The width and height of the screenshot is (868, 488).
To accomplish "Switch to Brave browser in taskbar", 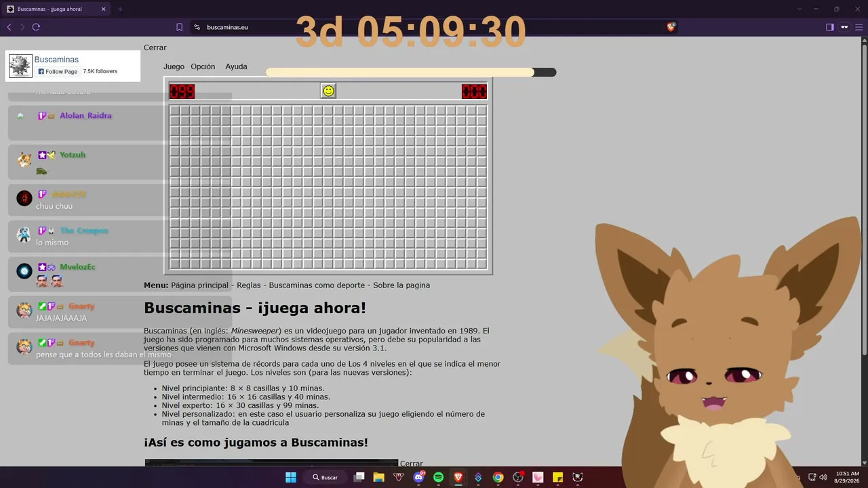I will coord(458,477).
